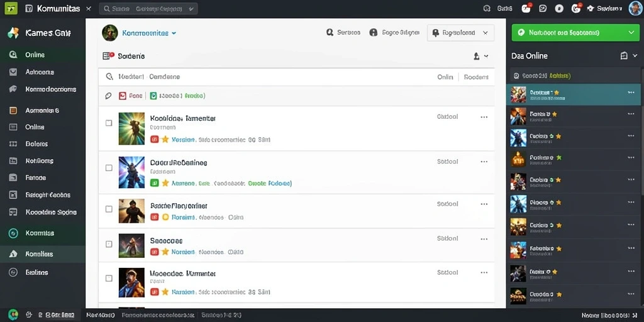
Task: Open the more options for the Saooooes row
Action: (x=484, y=238)
